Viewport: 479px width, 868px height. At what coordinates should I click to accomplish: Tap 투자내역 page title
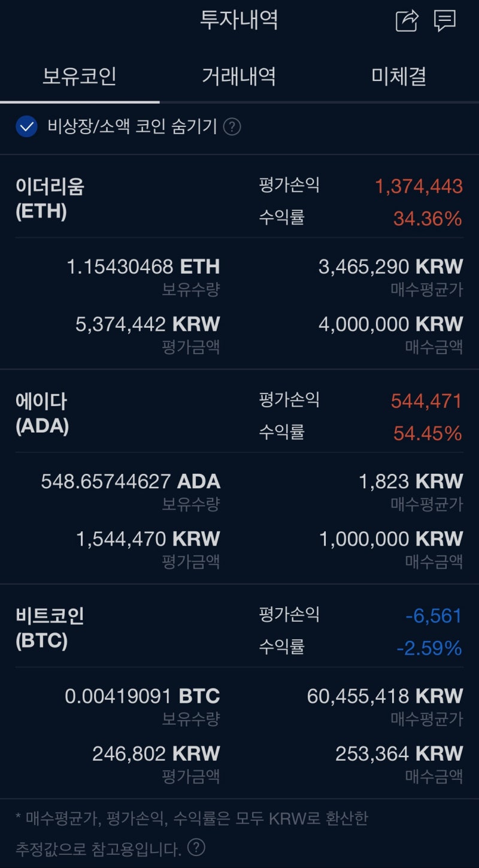(239, 20)
